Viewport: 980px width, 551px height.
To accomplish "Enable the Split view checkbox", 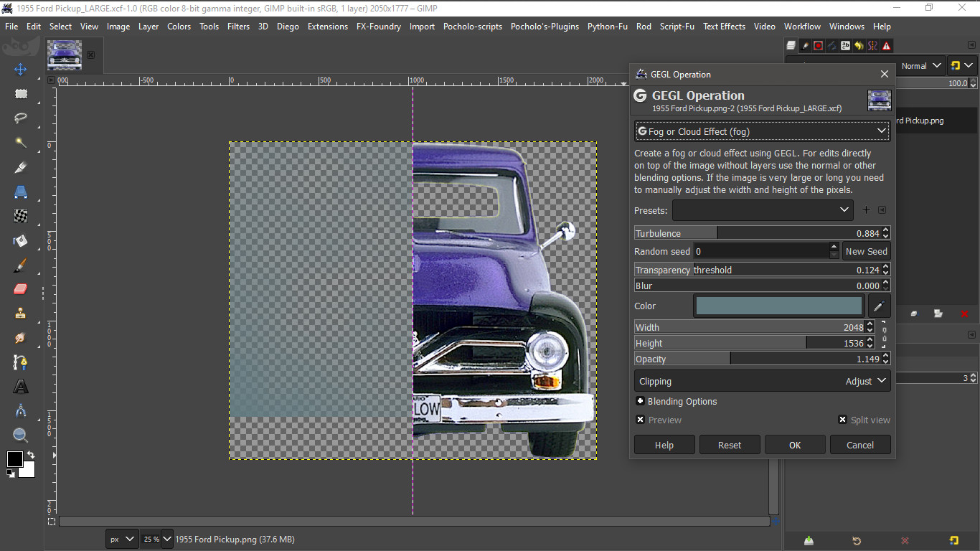I will 842,420.
